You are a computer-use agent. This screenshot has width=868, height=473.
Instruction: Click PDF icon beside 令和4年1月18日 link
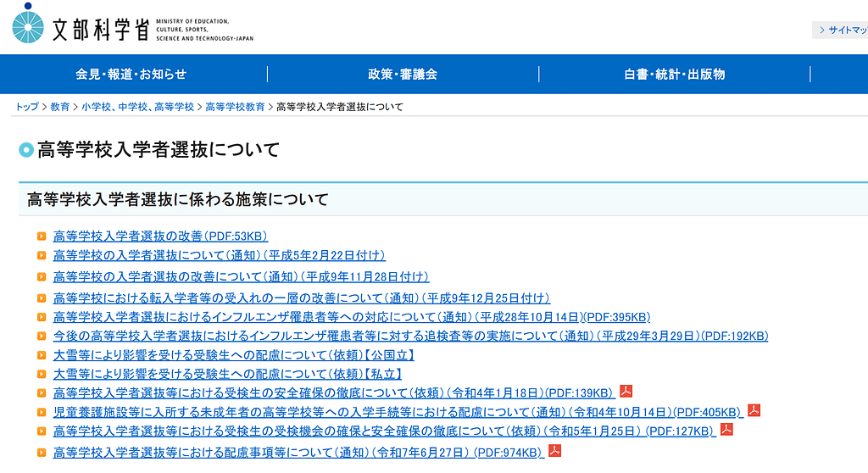(626, 391)
